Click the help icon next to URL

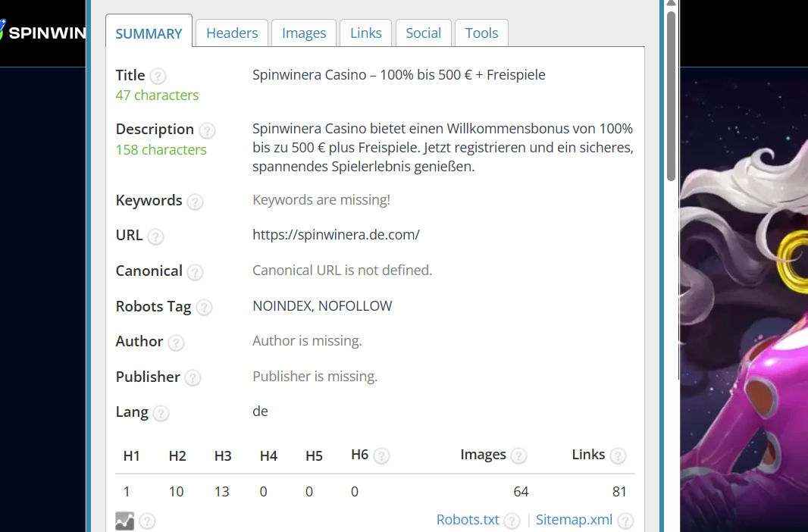point(155,236)
